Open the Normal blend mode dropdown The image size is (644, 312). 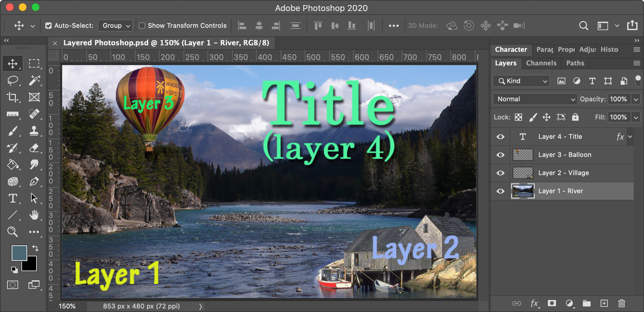(x=535, y=99)
